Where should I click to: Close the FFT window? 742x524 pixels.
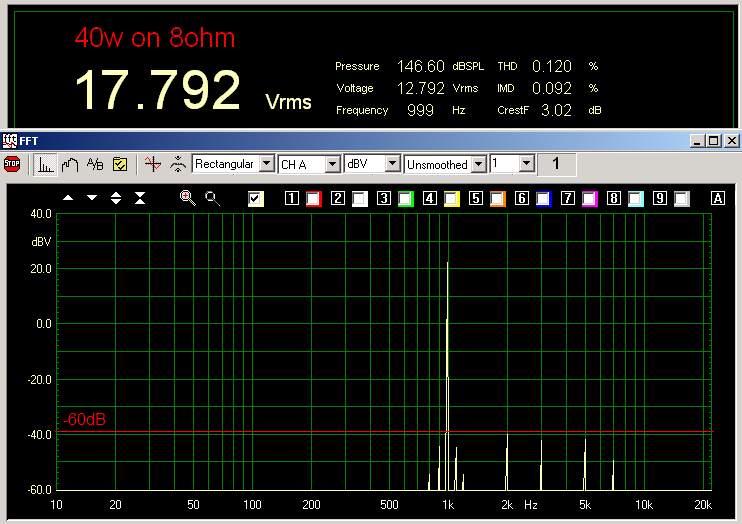pos(732,141)
